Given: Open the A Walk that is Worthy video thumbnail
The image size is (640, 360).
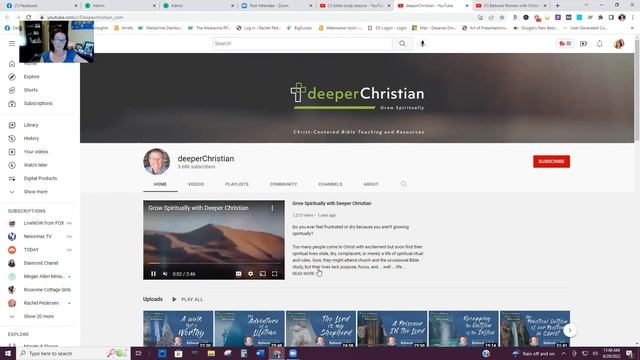Looking at the screenshot, I should 178,329.
